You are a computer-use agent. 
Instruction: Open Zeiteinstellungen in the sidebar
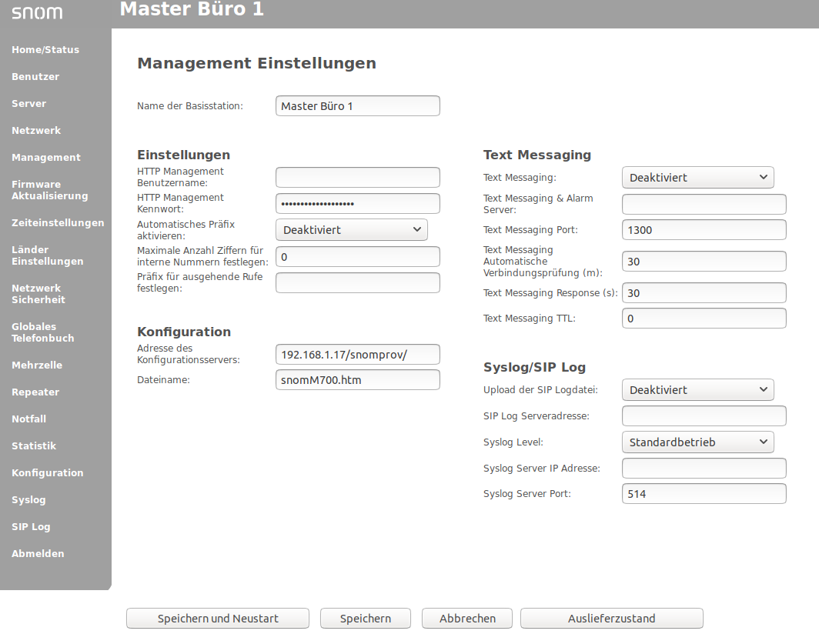[58, 223]
